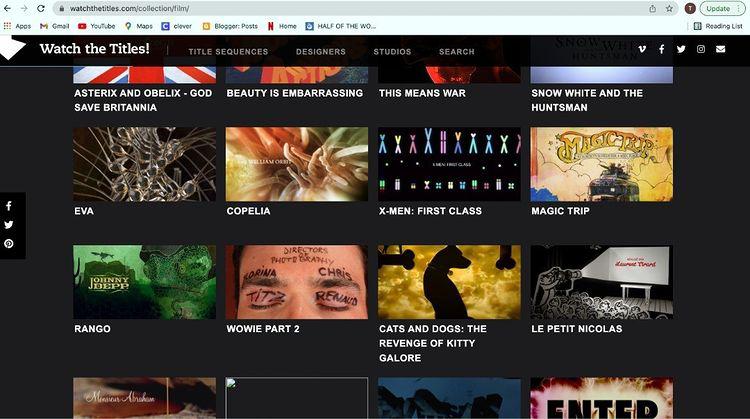The image size is (750, 419).
Task: Open the Asterix and Obelix title link
Action: coord(143,100)
